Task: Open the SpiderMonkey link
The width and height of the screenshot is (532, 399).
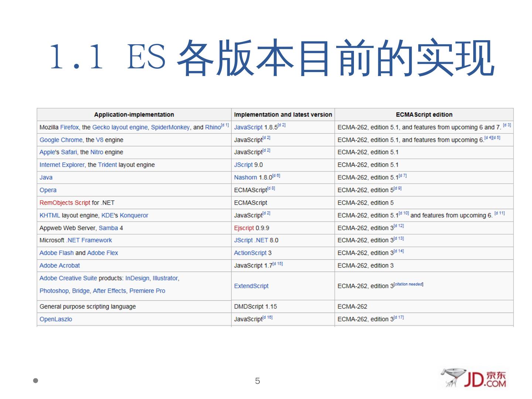Action: [x=170, y=127]
